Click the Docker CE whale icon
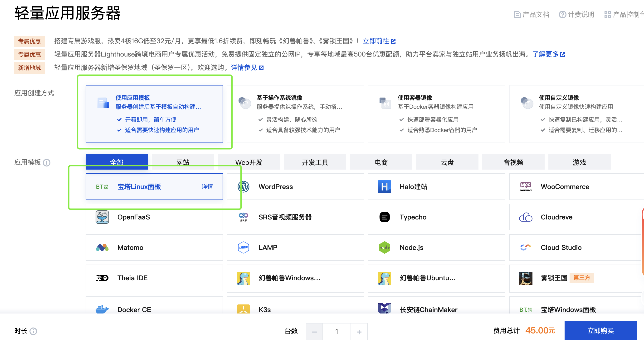The image size is (644, 342). click(x=102, y=309)
